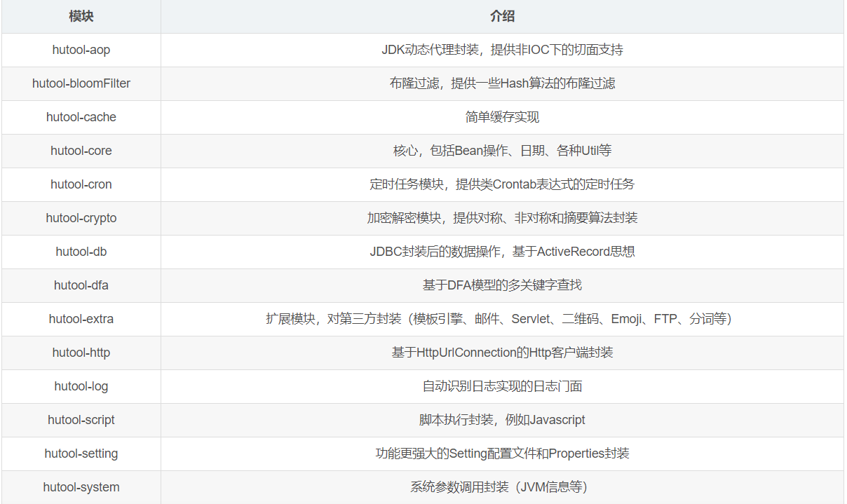Open the hutool-dfa module link
Viewport: 847px width, 504px height.
pyautogui.click(x=79, y=285)
